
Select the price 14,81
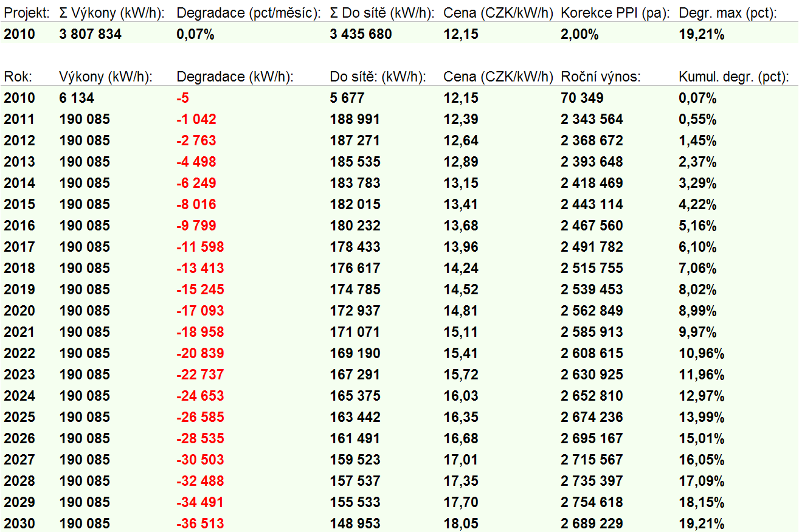461,311
